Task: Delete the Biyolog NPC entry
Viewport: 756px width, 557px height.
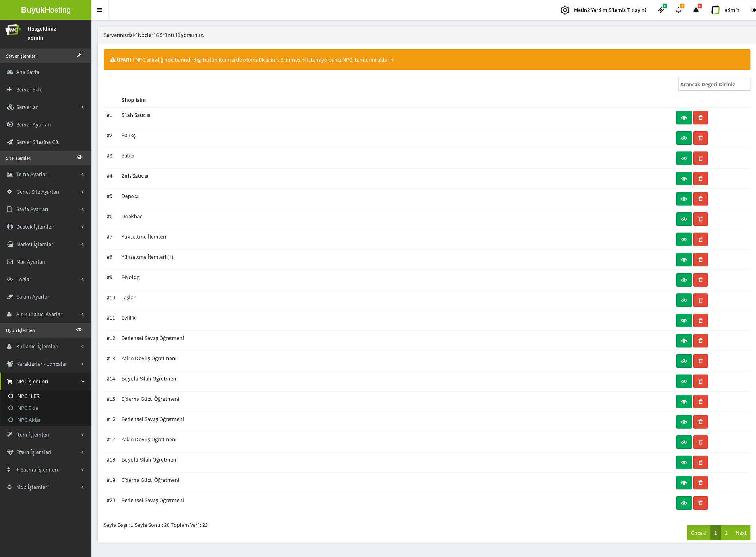Action: click(x=700, y=280)
